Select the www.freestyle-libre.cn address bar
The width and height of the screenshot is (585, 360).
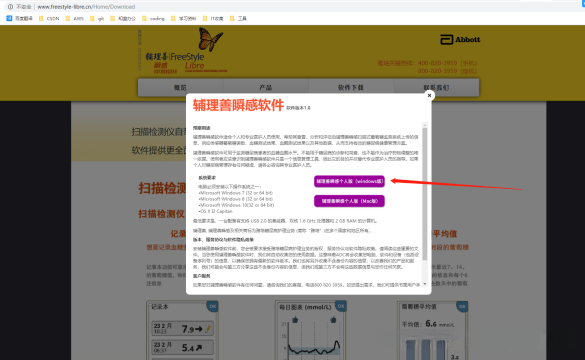[x=86, y=7]
